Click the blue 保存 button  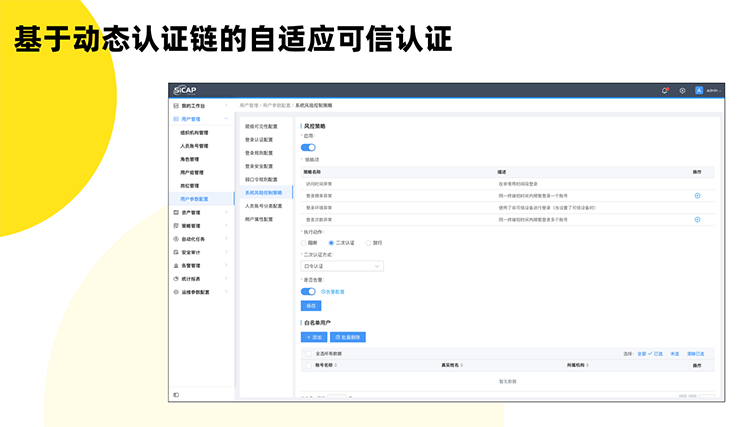coord(310,305)
